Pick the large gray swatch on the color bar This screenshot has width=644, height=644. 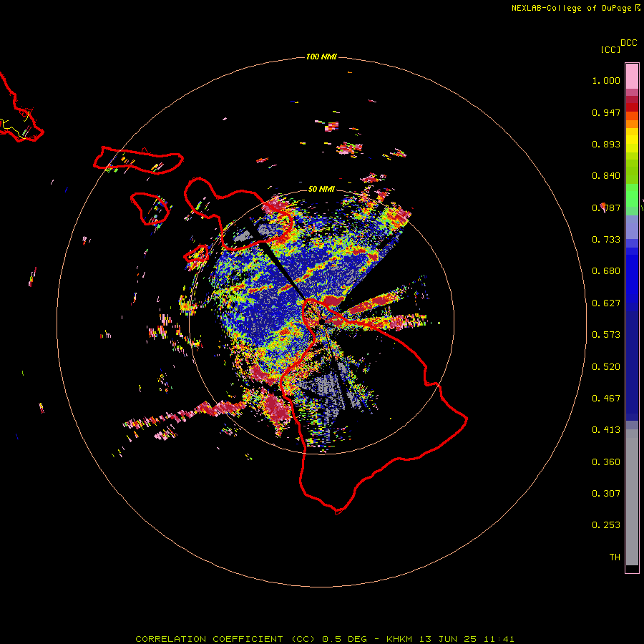(x=632, y=497)
